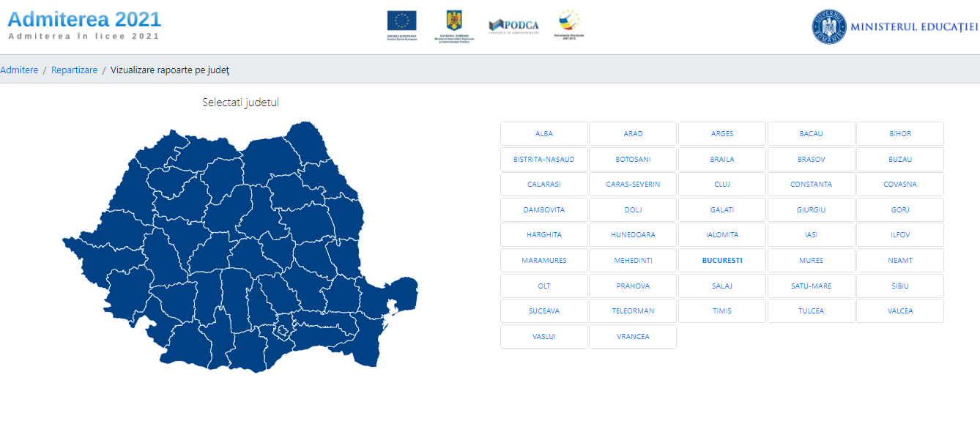Choose the BUCURESTI button
This screenshot has width=980, height=446.
click(x=722, y=261)
